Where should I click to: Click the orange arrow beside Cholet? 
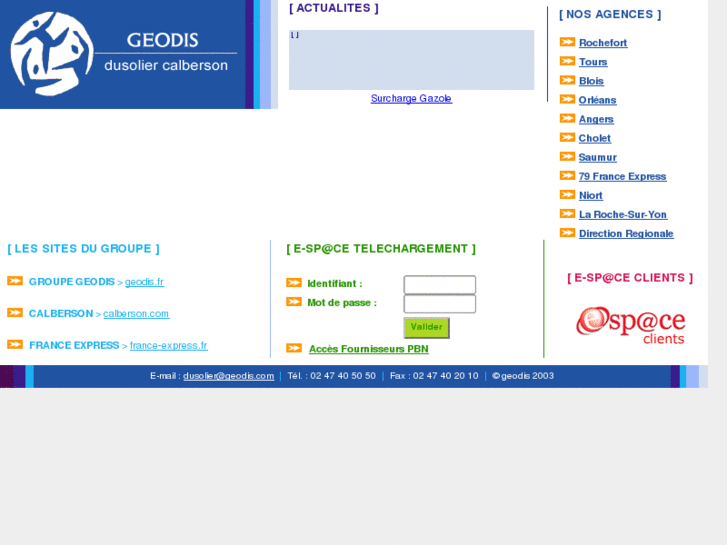567,137
